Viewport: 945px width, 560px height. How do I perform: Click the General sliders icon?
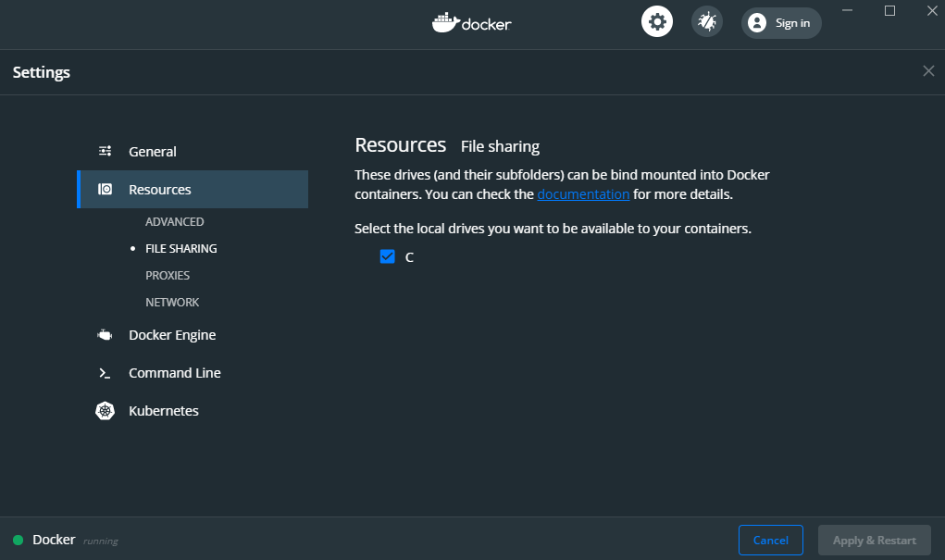coord(105,151)
